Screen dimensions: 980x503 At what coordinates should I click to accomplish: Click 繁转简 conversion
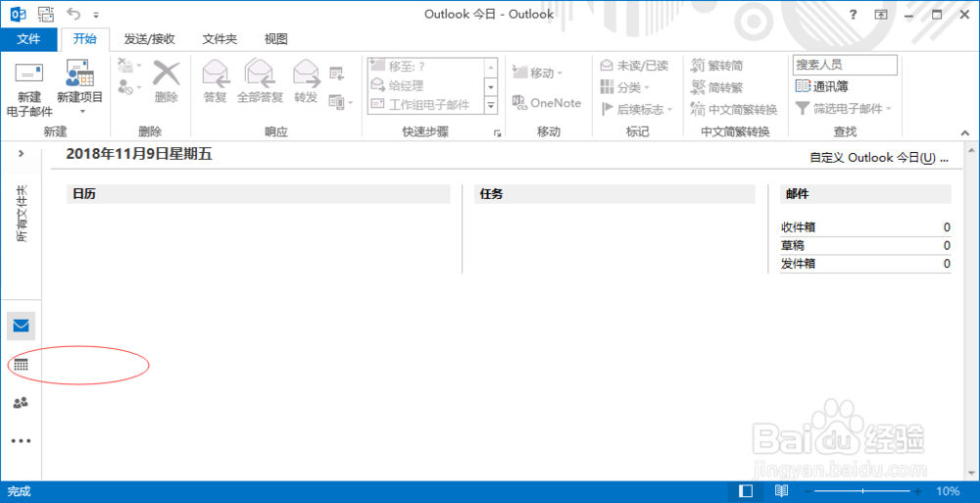point(716,65)
